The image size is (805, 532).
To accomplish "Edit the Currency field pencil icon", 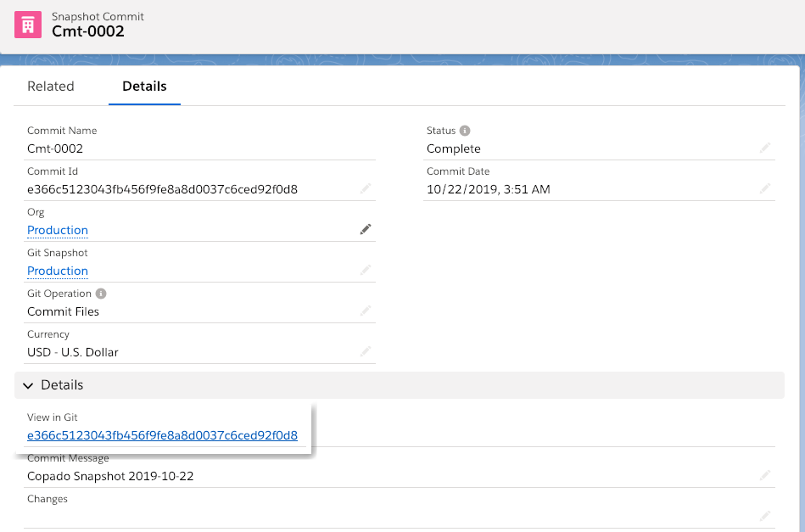I will click(x=366, y=351).
